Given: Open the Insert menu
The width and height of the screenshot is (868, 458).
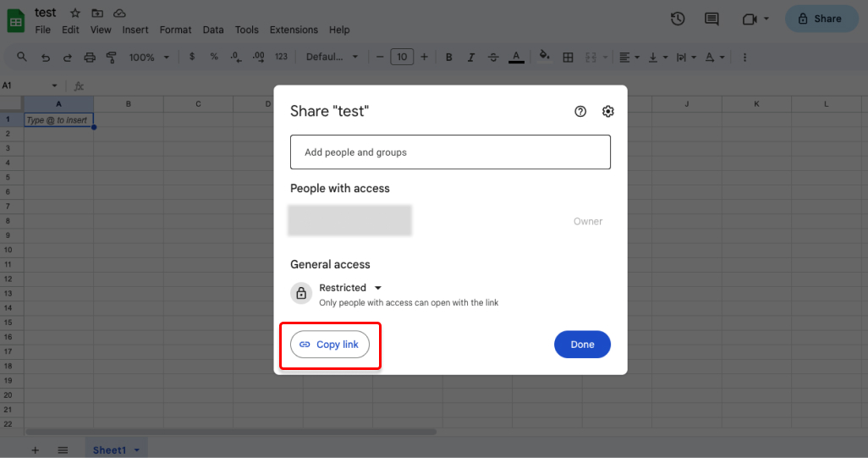Looking at the screenshot, I should click(x=135, y=30).
